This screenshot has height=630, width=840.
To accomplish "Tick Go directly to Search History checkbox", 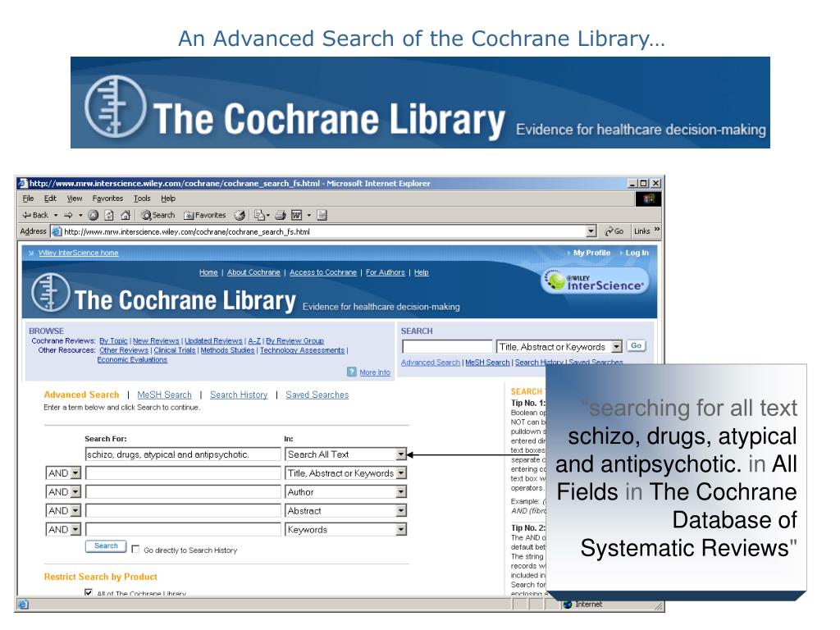I will 135,549.
